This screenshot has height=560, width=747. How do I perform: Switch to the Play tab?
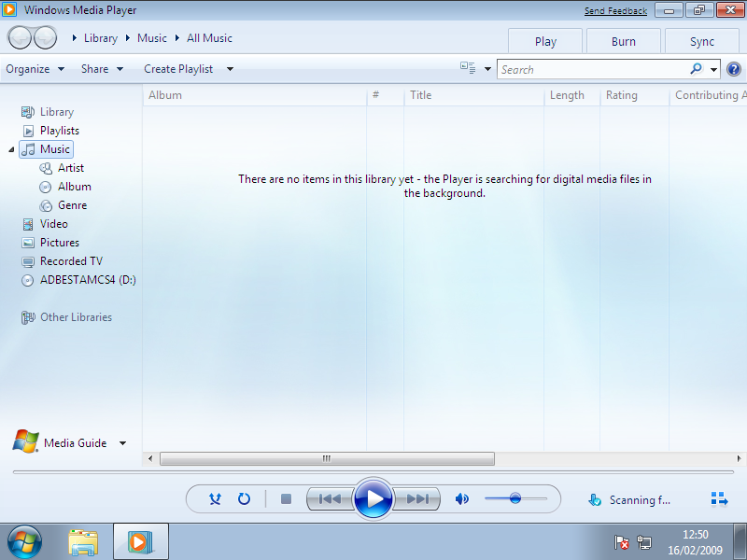(x=545, y=42)
